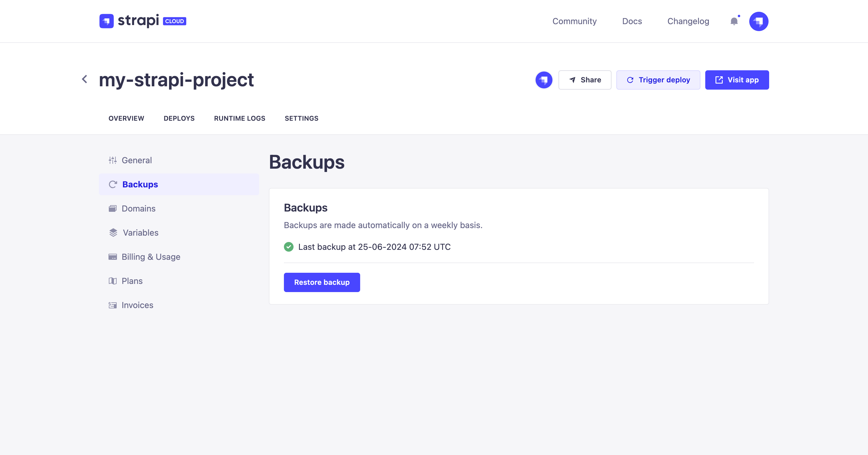The width and height of the screenshot is (868, 455).
Task: Open the Visit app button
Action: pos(737,80)
